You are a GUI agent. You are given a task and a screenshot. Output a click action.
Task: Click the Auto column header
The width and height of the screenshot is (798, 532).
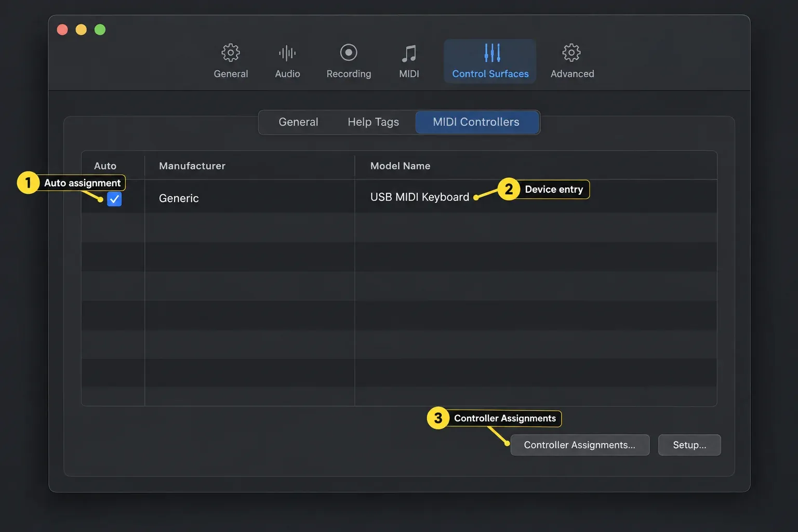click(x=105, y=166)
